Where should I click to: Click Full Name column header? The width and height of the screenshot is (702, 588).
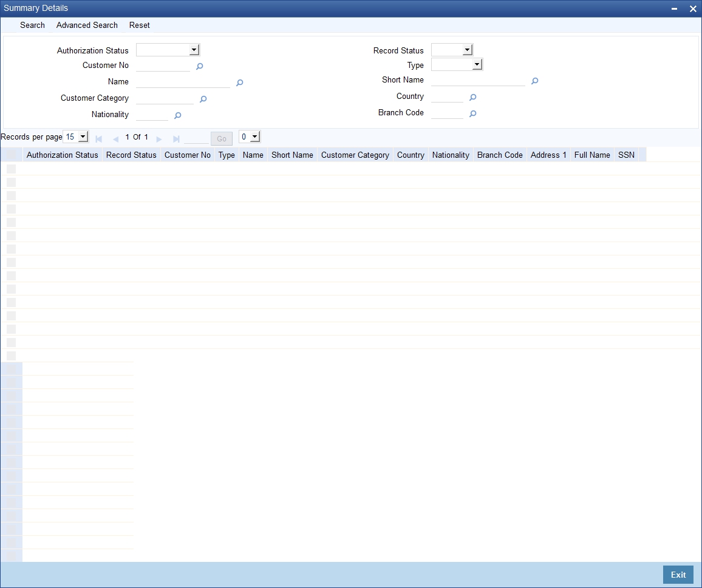point(592,155)
